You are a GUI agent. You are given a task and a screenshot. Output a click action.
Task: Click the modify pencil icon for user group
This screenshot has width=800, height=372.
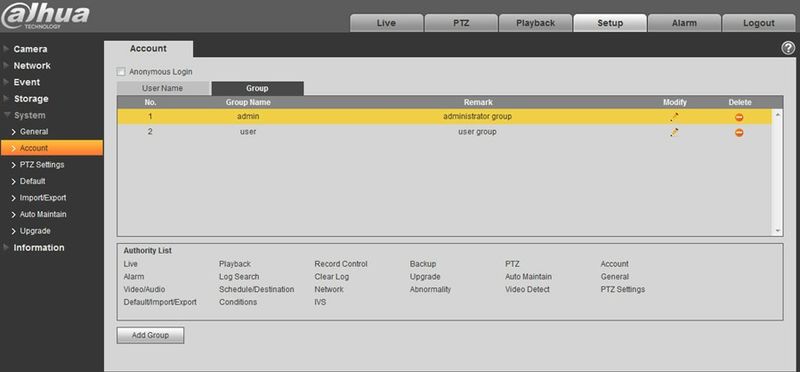click(674, 132)
